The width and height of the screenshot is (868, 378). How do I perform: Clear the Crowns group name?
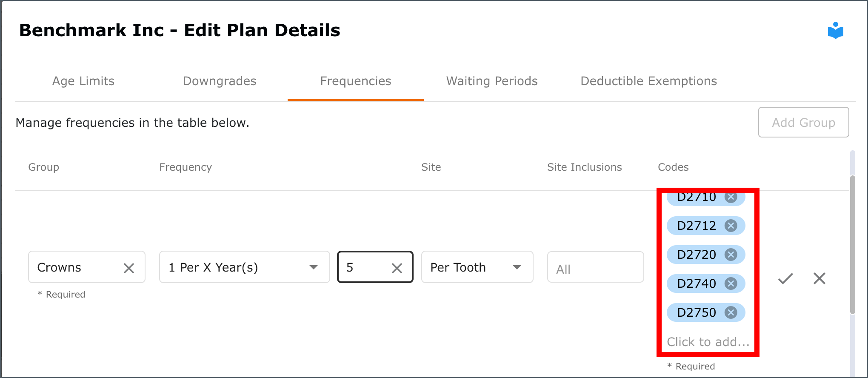click(129, 268)
